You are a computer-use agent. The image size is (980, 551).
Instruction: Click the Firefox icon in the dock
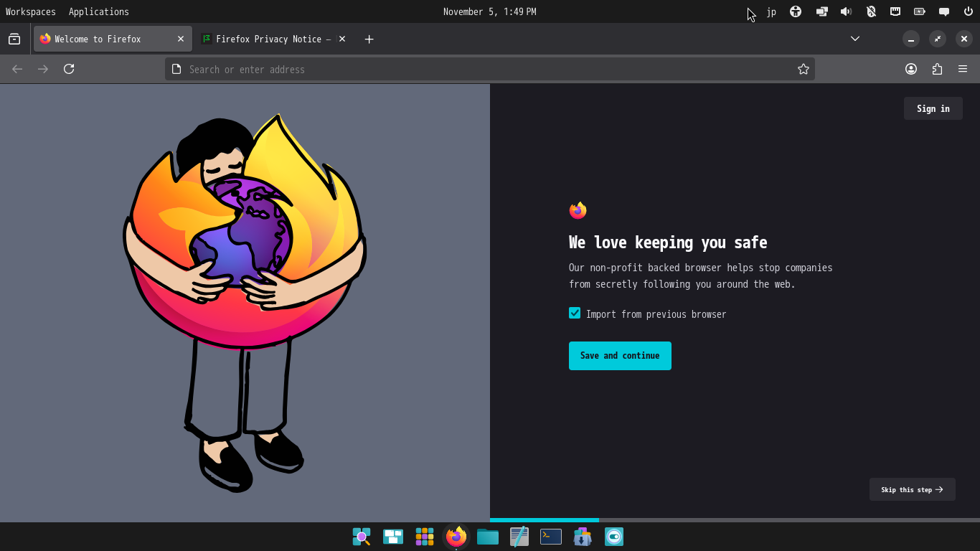pyautogui.click(x=456, y=537)
